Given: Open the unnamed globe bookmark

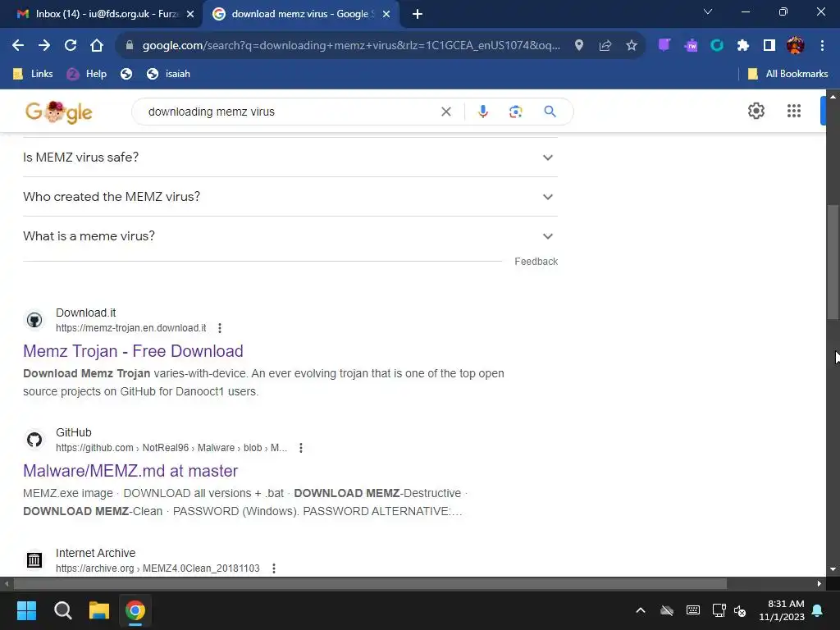Looking at the screenshot, I should (x=126, y=74).
